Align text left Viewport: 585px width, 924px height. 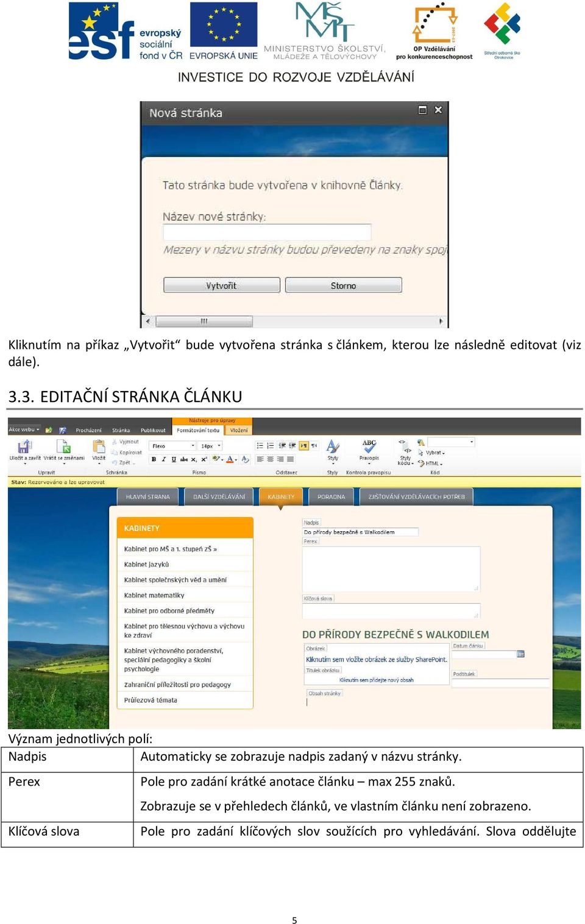coord(260,459)
